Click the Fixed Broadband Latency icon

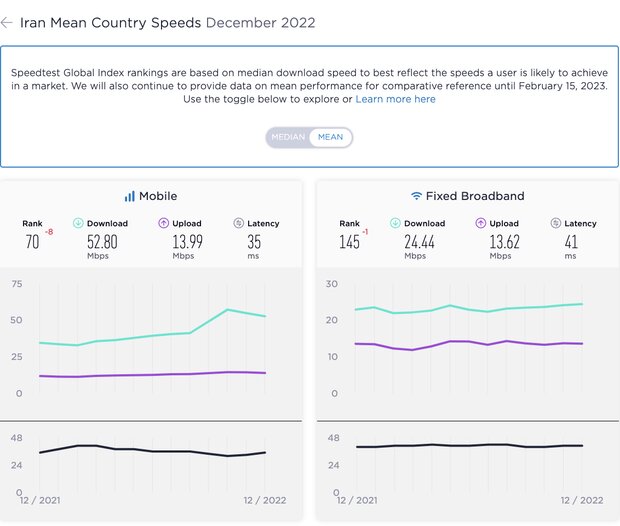pos(555,223)
